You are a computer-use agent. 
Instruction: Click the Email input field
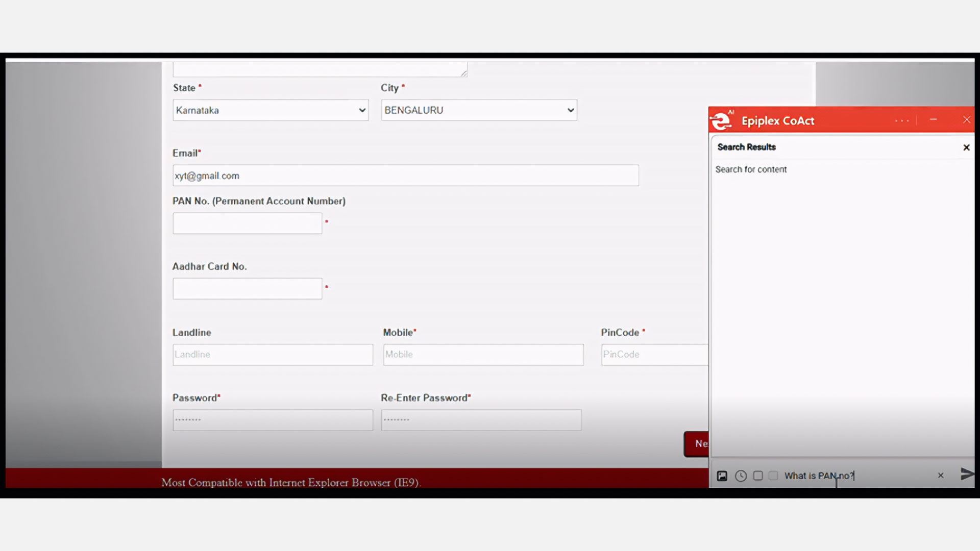click(405, 176)
